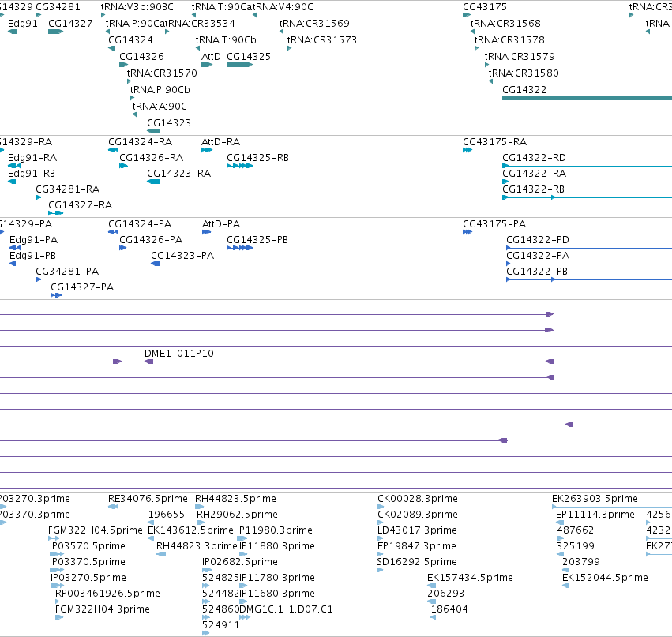Image resolution: width=672 pixels, height=637 pixels.
Task: Open EST label 'DMG1C.1_1.D07.C1'
Action: click(286, 609)
